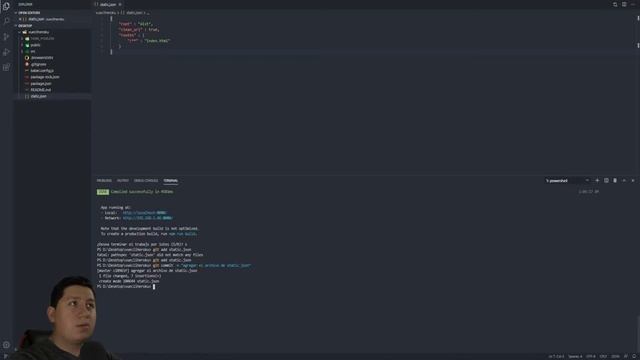Open README.md in the explorer

40,90
